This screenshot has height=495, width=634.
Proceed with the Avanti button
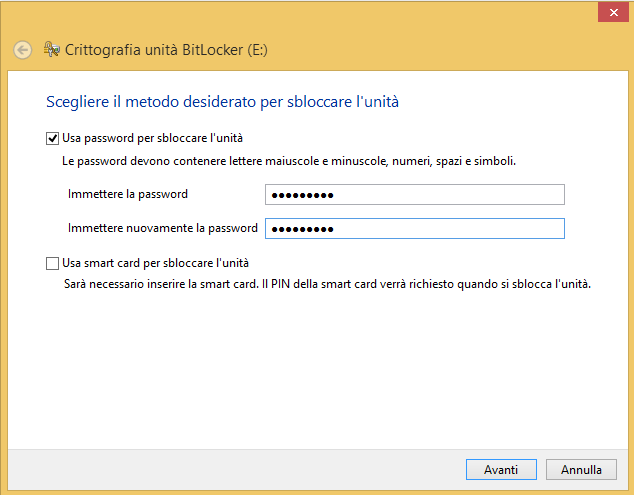point(501,470)
